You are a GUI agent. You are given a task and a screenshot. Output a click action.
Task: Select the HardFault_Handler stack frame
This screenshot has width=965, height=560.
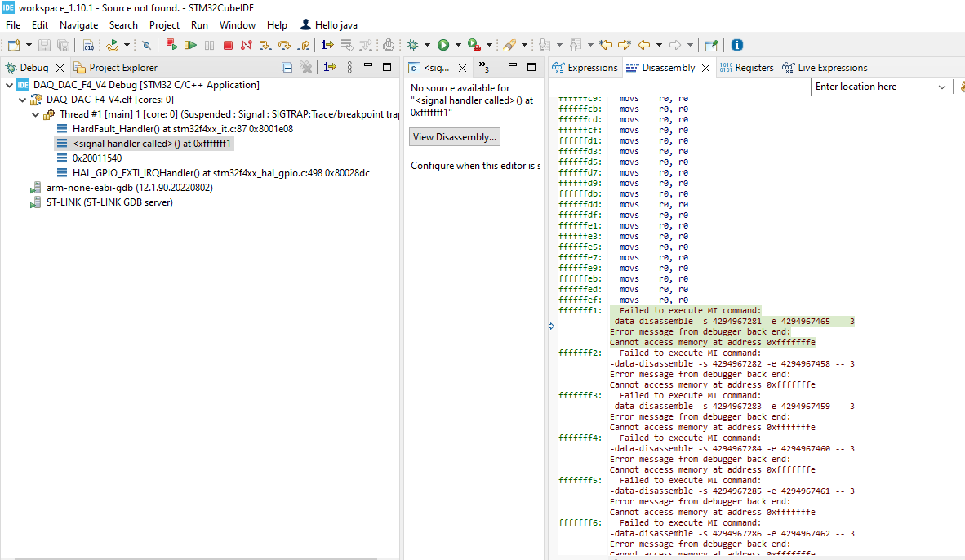[182, 129]
